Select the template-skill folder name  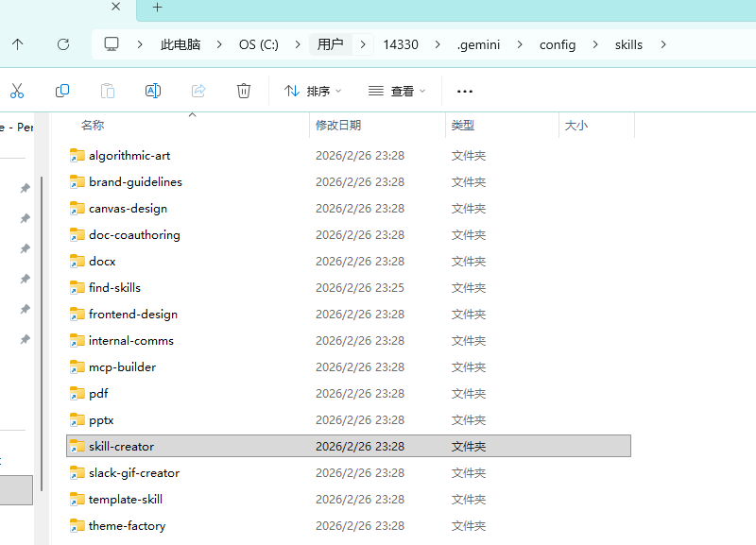pyautogui.click(x=126, y=500)
